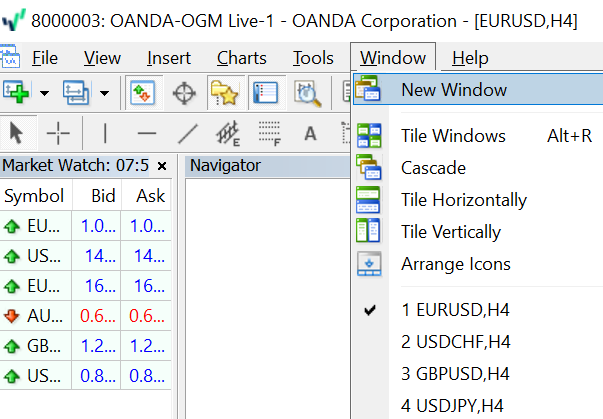Click the 16... Ask value
Screen dimensions: 603x419
point(149,286)
